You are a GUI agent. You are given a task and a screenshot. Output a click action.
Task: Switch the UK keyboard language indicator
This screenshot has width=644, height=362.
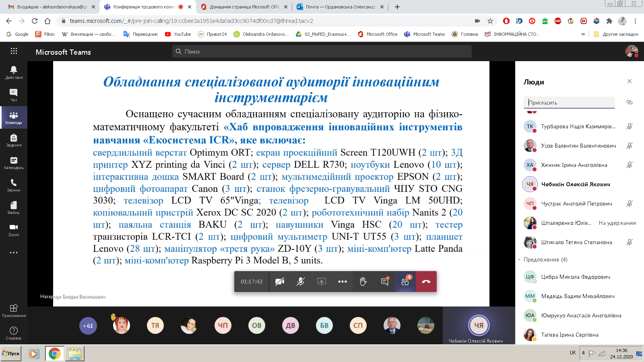573,353
